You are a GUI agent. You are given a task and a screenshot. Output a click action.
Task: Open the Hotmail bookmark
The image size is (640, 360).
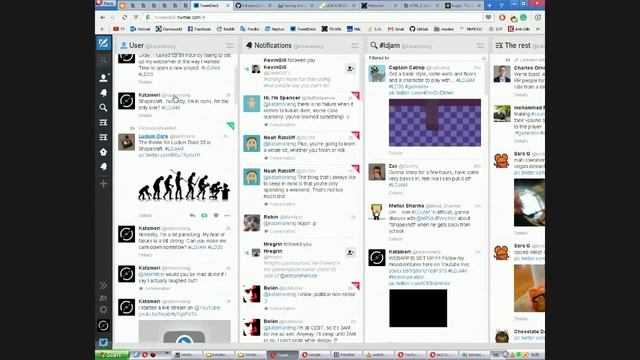[140, 29]
